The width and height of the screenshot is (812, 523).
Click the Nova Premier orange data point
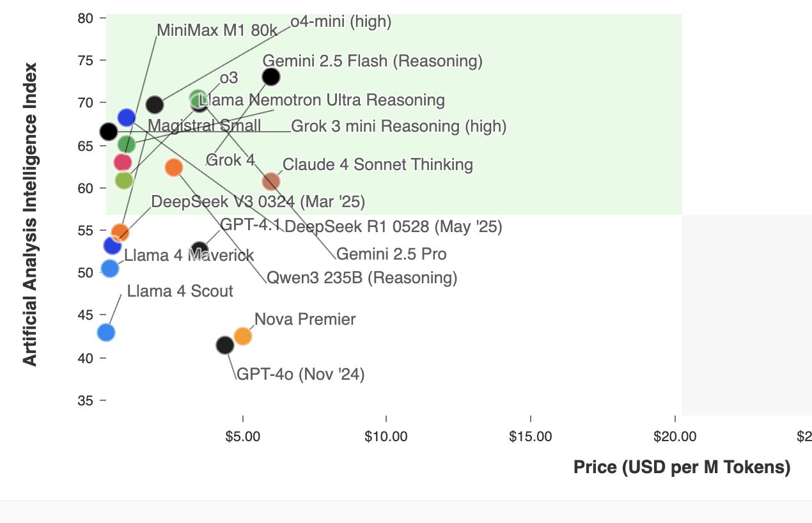tap(242, 336)
